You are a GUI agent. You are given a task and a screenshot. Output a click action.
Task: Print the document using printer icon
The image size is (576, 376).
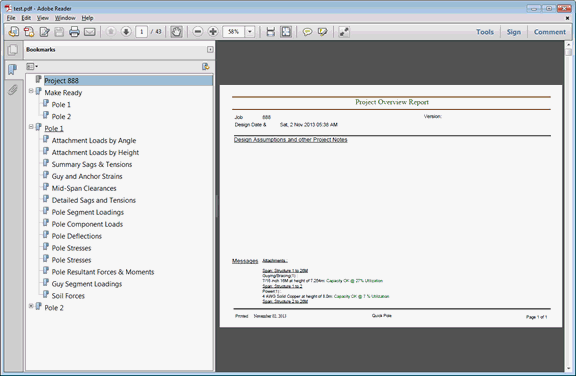(74, 32)
